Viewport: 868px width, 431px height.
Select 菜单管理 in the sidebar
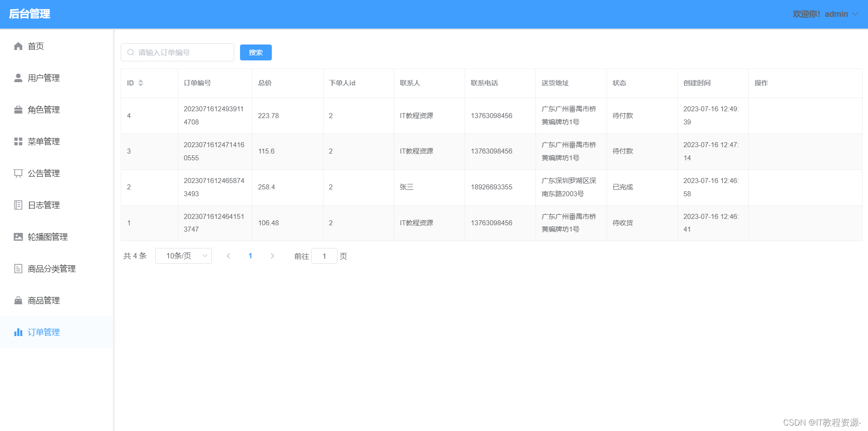[x=56, y=142]
